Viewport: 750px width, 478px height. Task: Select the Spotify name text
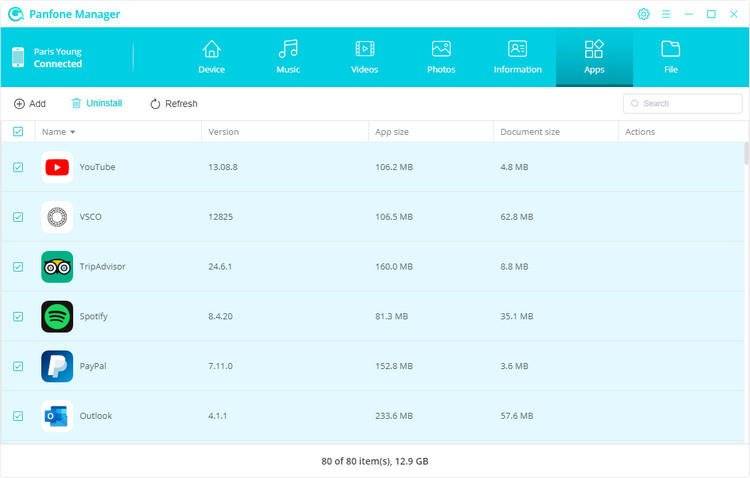[94, 316]
